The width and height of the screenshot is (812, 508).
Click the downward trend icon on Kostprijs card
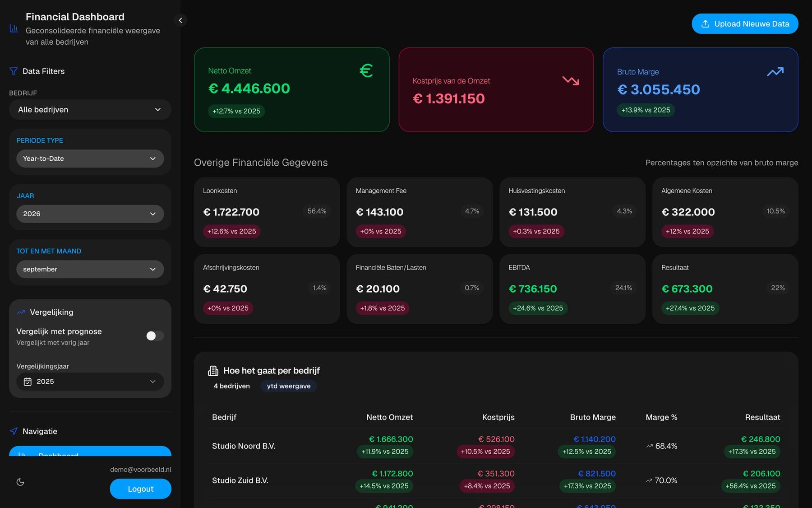(571, 81)
